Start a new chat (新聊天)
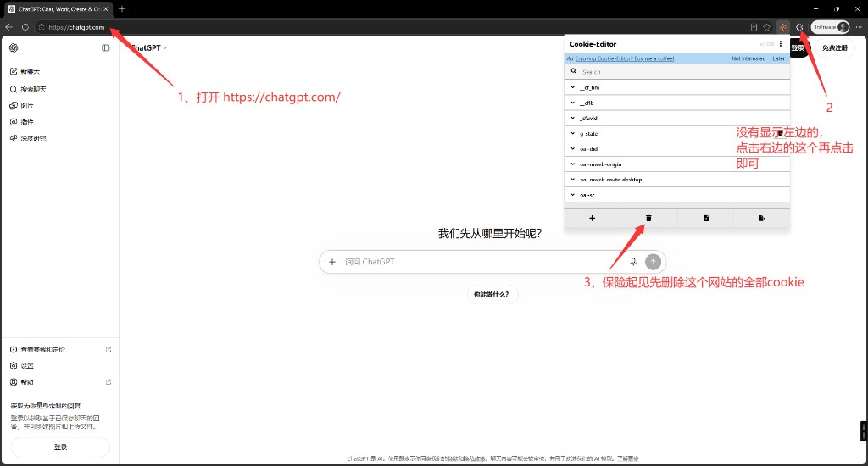Viewport: 868px width, 466px height. [60, 71]
